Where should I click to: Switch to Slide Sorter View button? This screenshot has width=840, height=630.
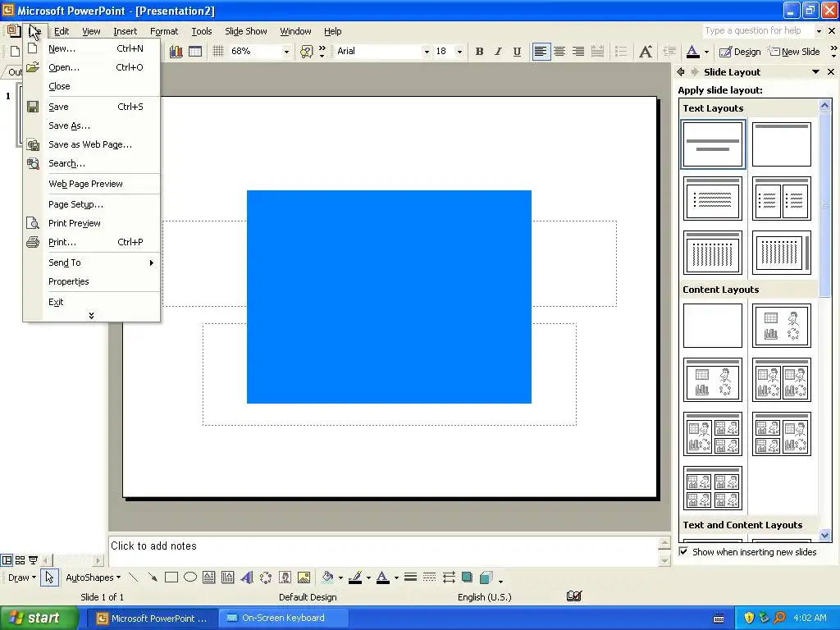(x=20, y=560)
